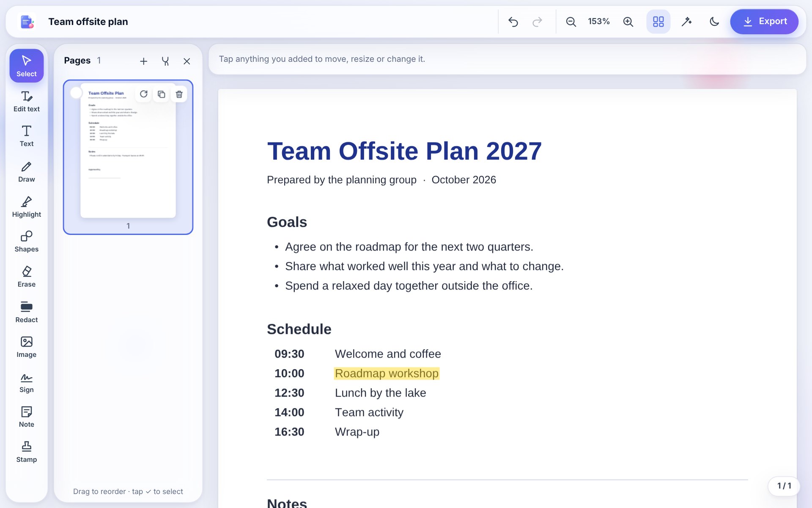Screen dimensions: 812x508
Task: Click the split pages icon
Action: [165, 61]
